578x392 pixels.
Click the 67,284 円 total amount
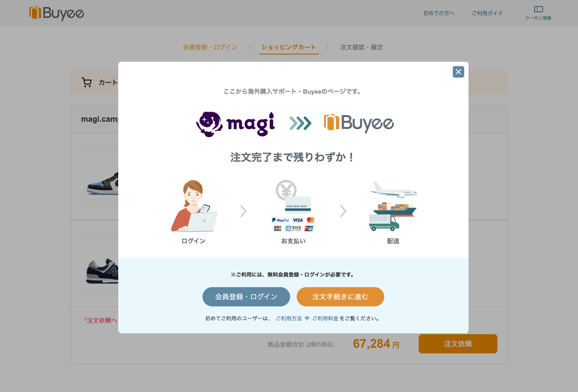click(376, 344)
